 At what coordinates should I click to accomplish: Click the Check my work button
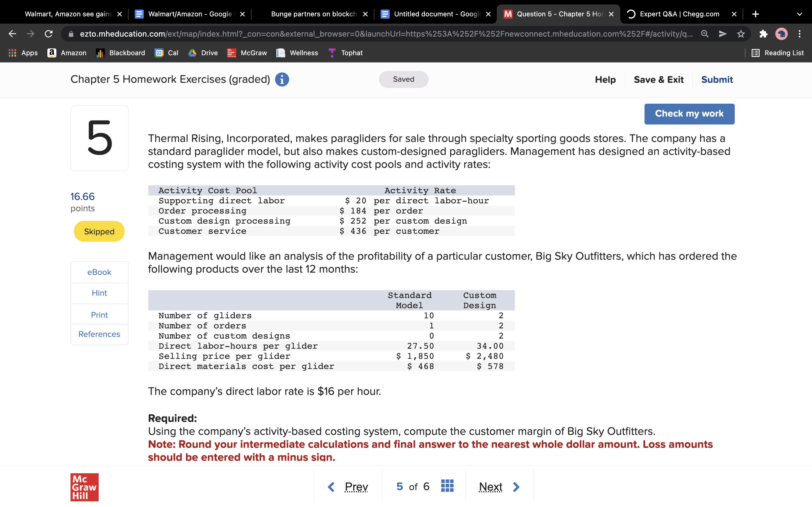tap(689, 114)
